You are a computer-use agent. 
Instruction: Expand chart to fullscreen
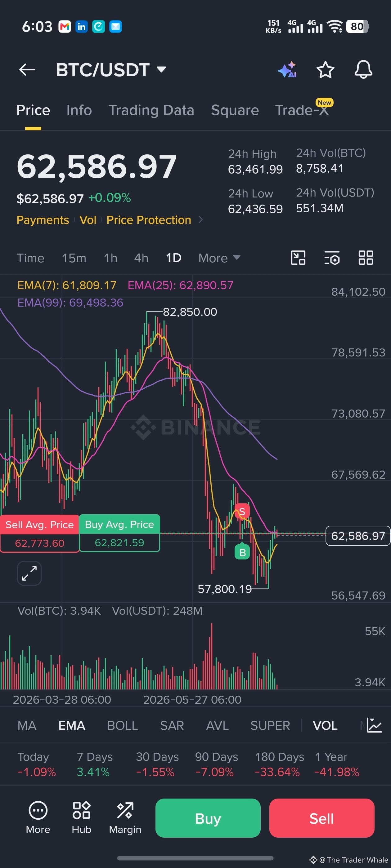(29, 573)
